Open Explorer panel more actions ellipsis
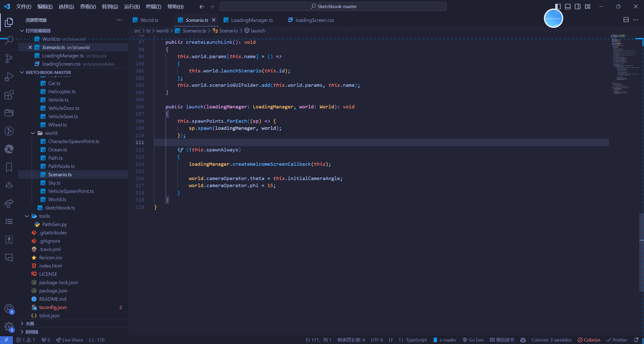The width and height of the screenshot is (644, 344). tap(119, 20)
